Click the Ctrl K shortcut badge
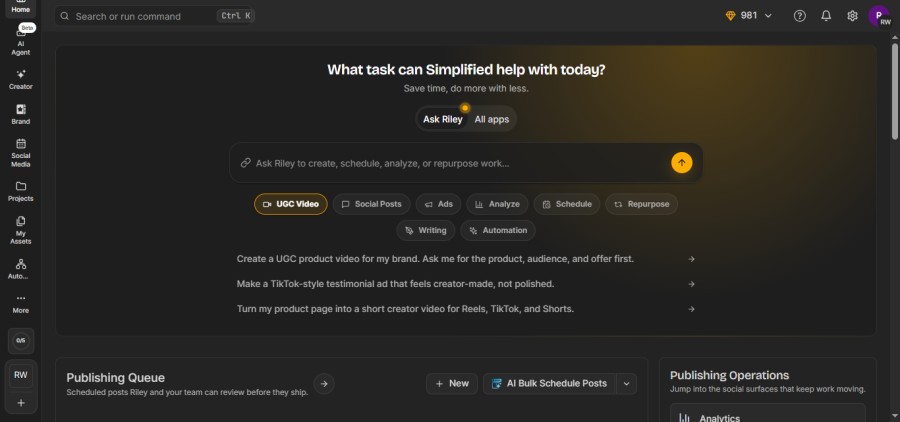This screenshot has width=900, height=422. [236, 16]
